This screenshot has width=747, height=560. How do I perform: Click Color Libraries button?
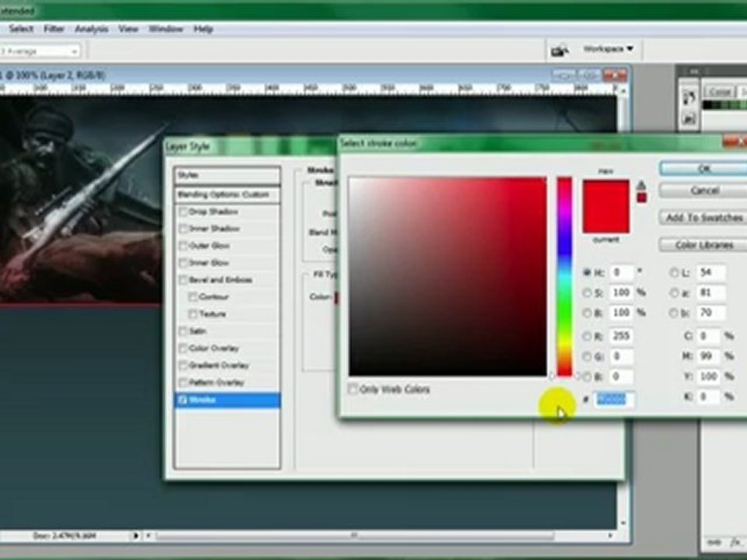click(x=704, y=245)
